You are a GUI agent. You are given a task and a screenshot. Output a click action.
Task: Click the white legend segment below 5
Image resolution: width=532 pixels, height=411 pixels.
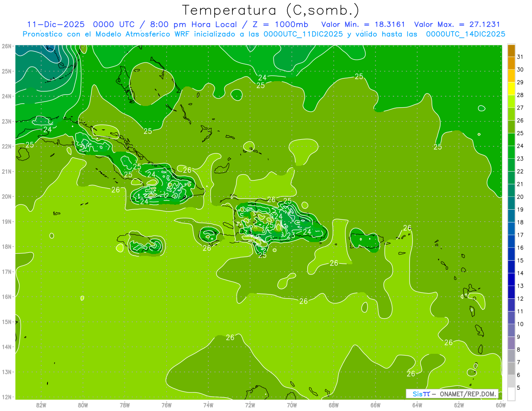511,394
